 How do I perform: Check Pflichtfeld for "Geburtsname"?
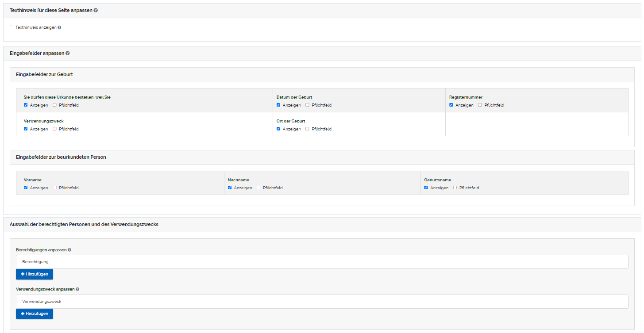455,188
